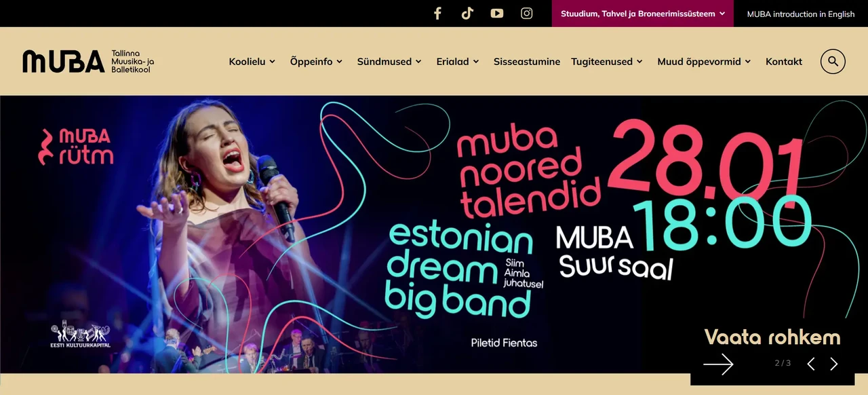Screen dimensions: 868x395
Task: Open the Sisseastumine page
Action: pos(527,61)
